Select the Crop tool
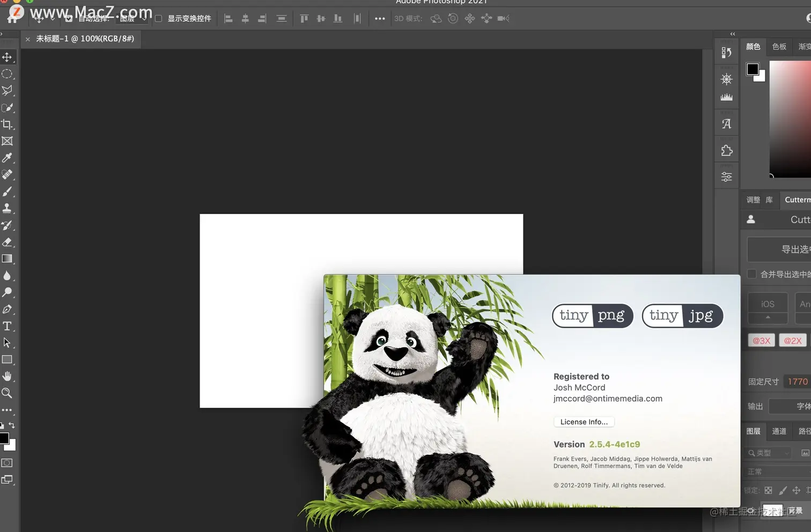 [x=7, y=124]
